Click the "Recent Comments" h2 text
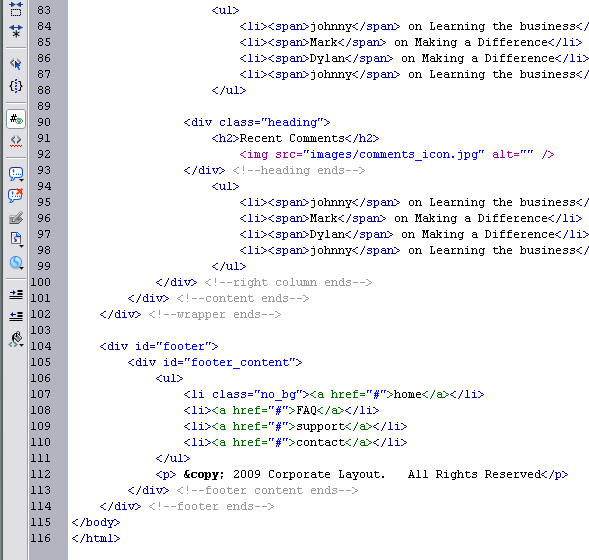589x560 pixels. point(292,138)
